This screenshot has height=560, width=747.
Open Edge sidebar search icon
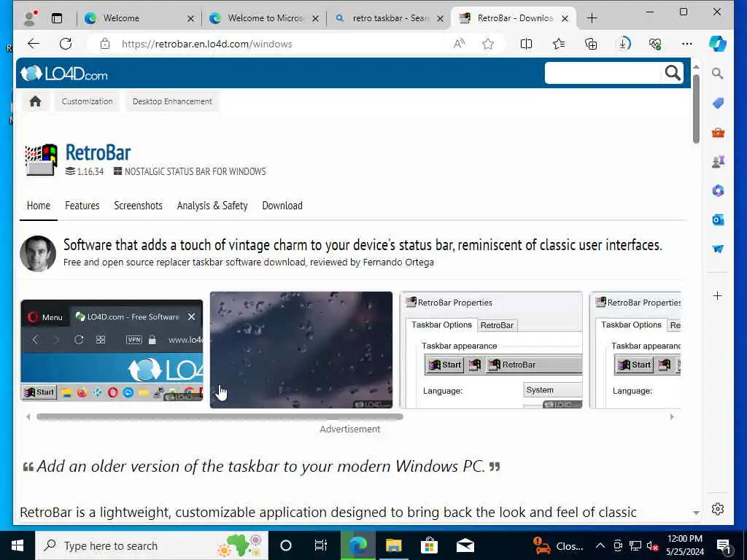pyautogui.click(x=718, y=74)
